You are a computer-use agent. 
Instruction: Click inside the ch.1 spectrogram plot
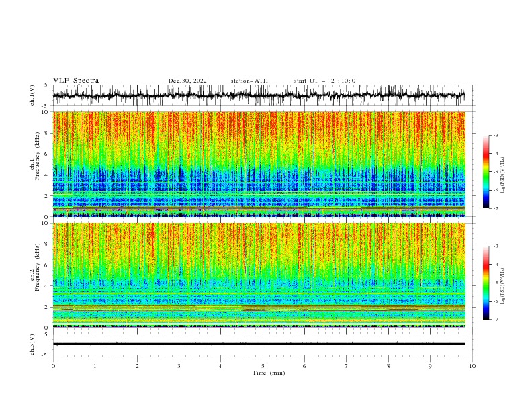pyautogui.click(x=259, y=164)
